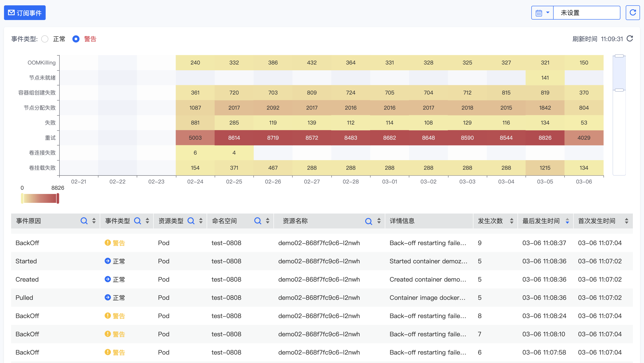Click the Pulled event reason cell
Image resolution: width=644 pixels, height=363 pixels.
pyautogui.click(x=24, y=298)
